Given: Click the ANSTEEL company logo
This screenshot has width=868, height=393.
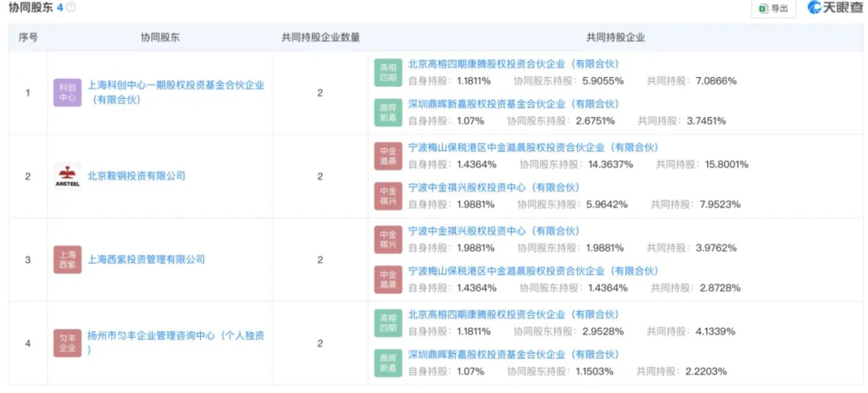Looking at the screenshot, I should (x=67, y=176).
